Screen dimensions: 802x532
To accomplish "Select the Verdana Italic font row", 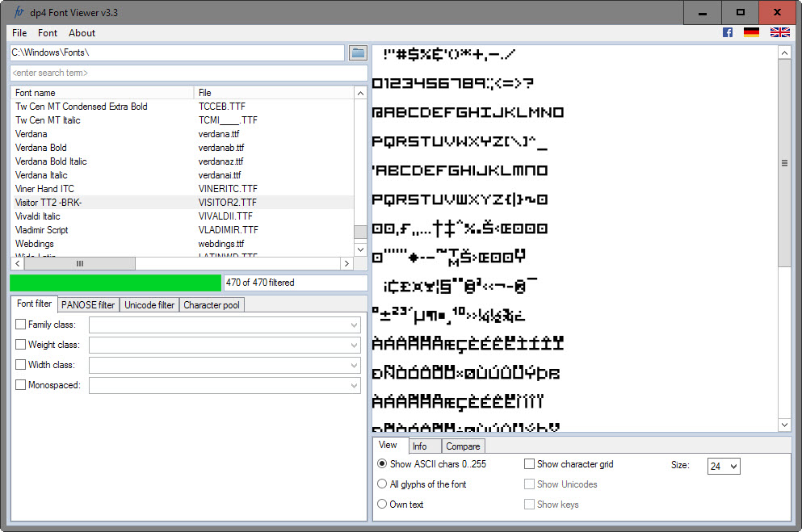I will [x=182, y=175].
